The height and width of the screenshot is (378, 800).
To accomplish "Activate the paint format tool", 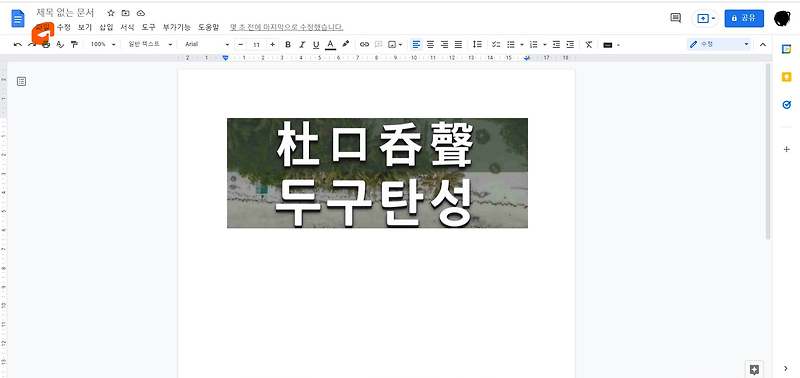I will (x=74, y=45).
